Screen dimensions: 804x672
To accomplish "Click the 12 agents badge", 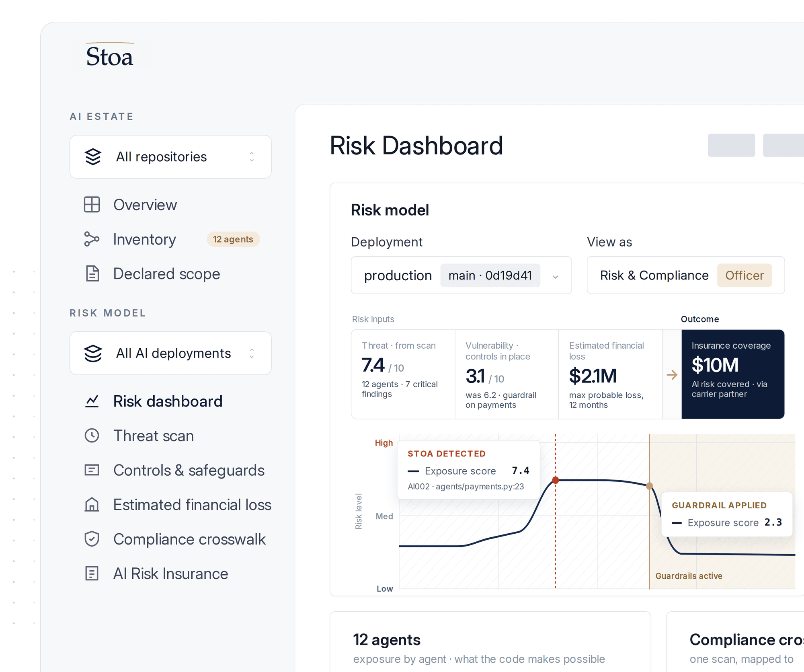I will 233,239.
